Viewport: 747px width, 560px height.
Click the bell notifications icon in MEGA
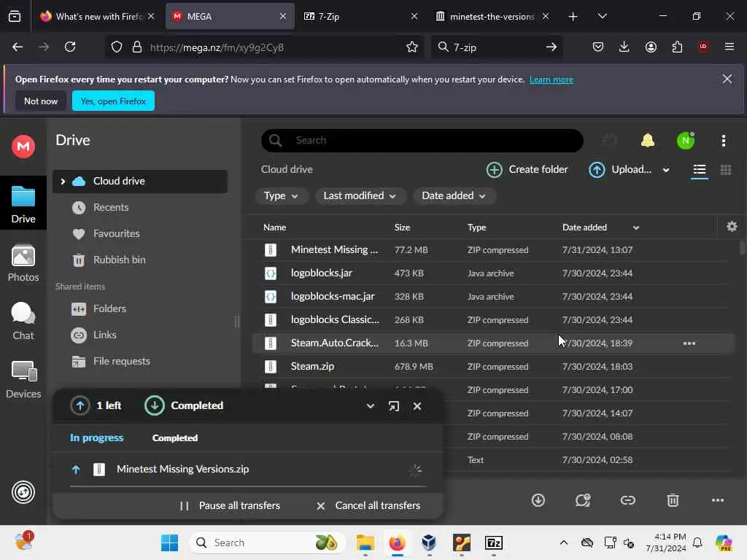648,141
